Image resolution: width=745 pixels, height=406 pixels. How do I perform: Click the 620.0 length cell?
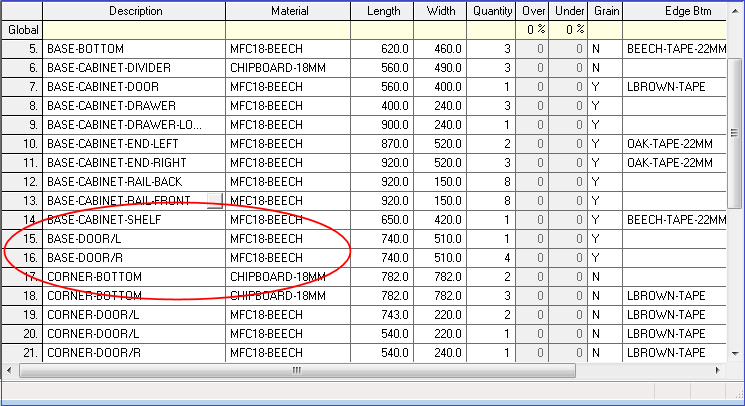tap(382, 49)
